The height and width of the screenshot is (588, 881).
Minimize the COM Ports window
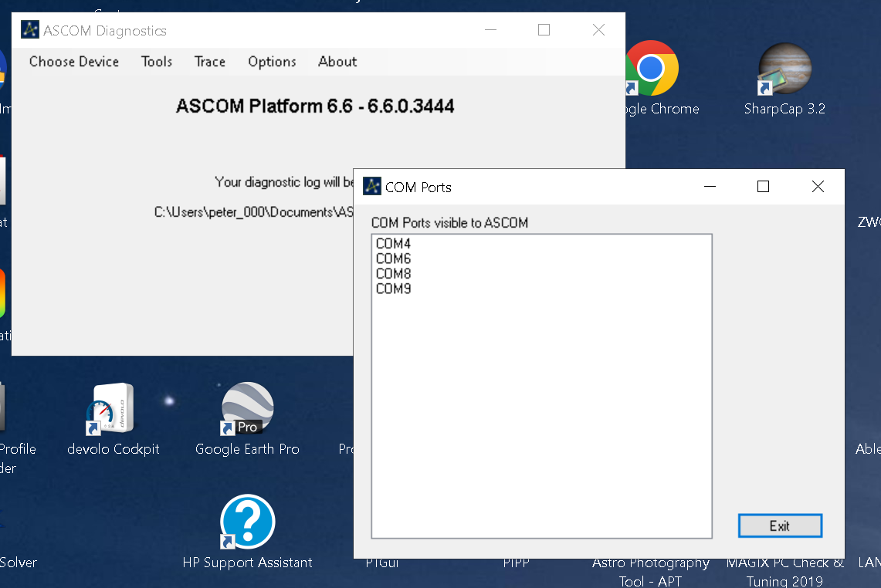tap(710, 187)
